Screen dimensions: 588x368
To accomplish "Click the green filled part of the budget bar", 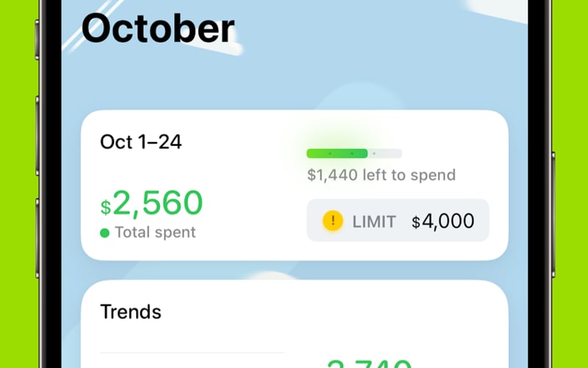I will (x=337, y=153).
